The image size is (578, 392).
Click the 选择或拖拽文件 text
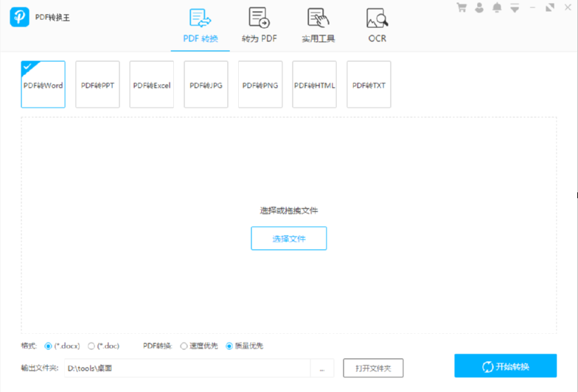289,211
